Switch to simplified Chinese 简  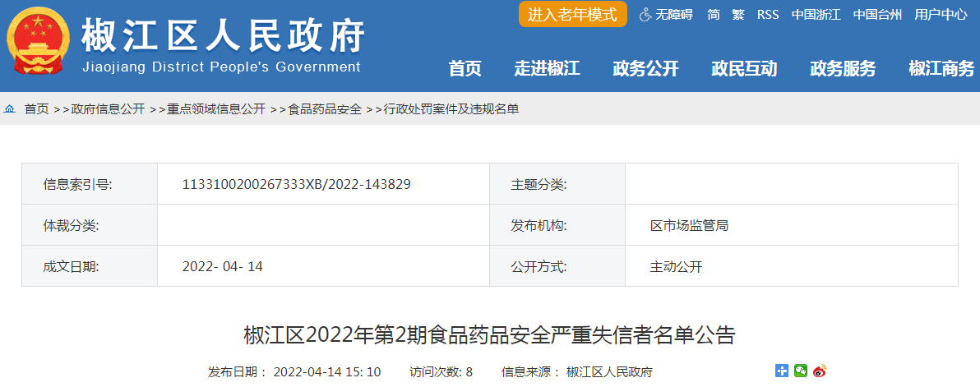point(714,14)
